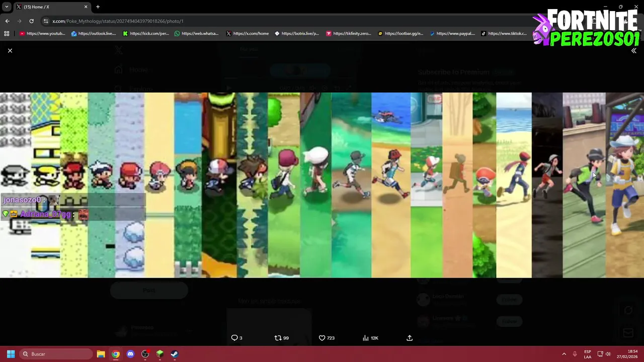Reload the current page
The height and width of the screenshot is (362, 644).
(x=31, y=21)
